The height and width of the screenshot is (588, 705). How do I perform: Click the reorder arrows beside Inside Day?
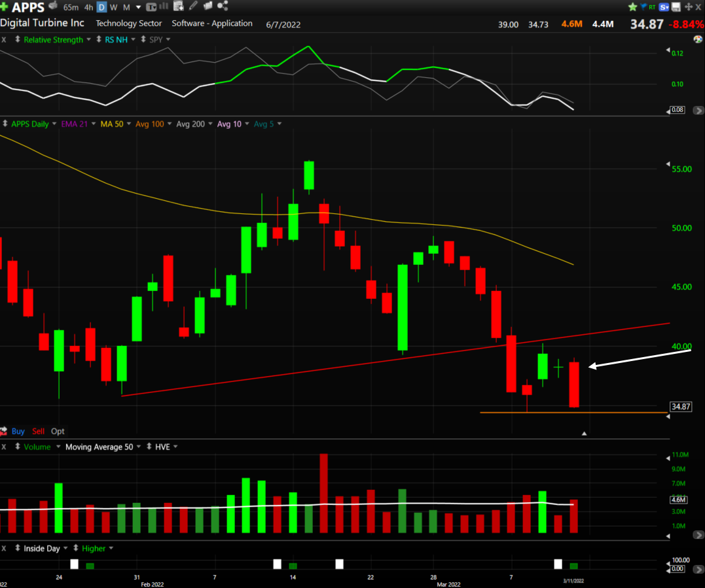click(18, 547)
